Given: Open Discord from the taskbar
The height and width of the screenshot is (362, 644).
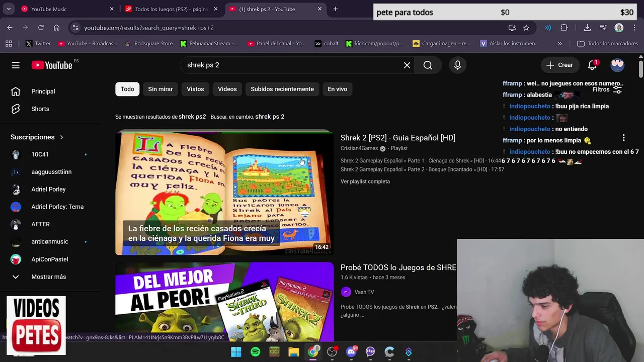Looking at the screenshot, I should coord(351,352).
